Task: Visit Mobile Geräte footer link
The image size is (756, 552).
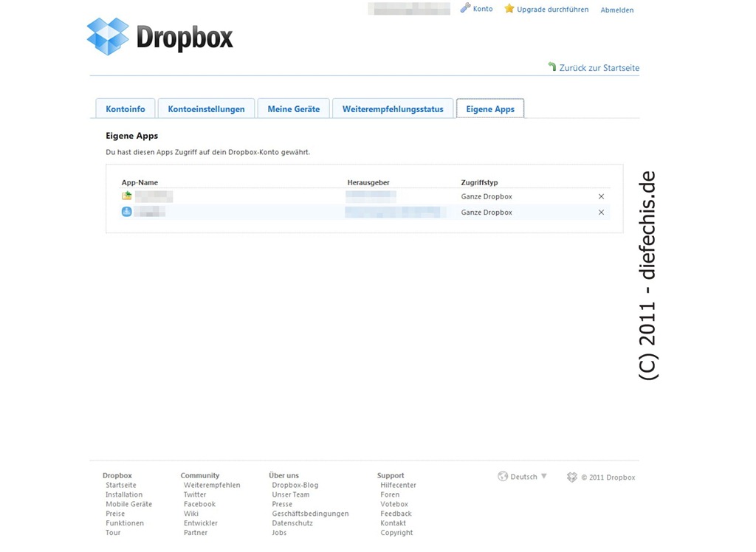Action: (128, 504)
